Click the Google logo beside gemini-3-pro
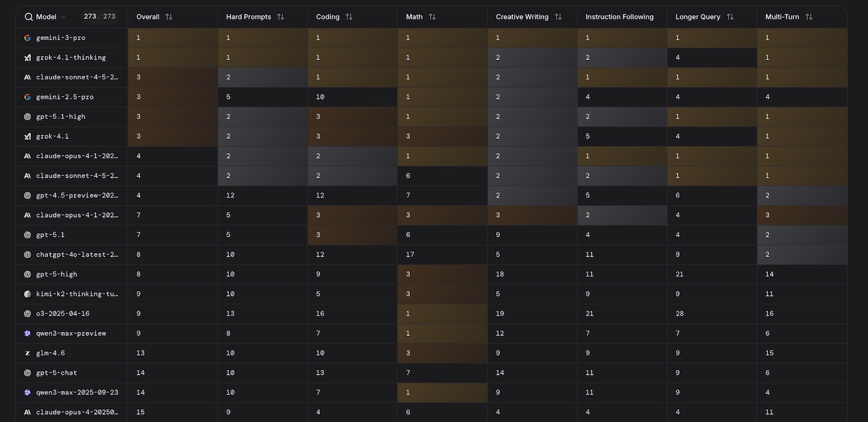 27,38
